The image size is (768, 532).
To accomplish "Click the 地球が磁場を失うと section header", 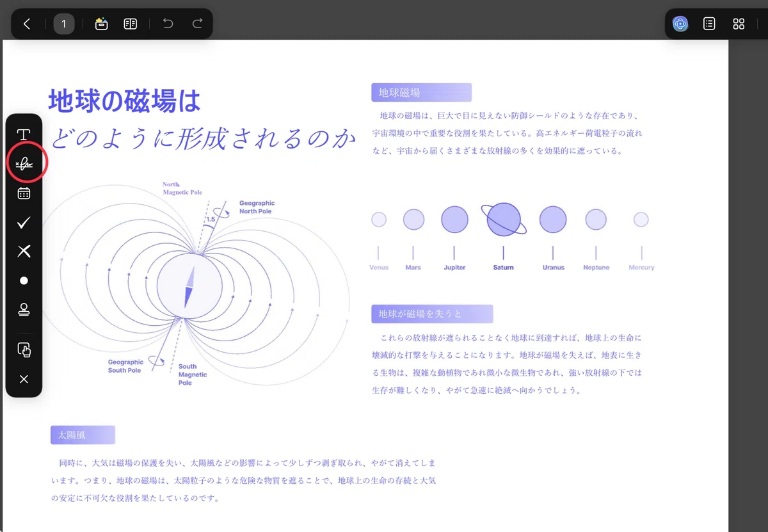I will point(432,314).
